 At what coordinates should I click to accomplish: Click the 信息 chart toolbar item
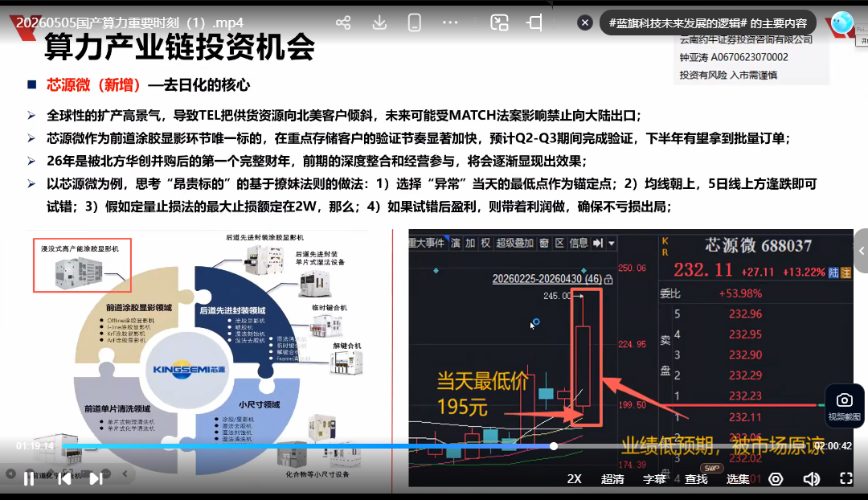tap(579, 243)
